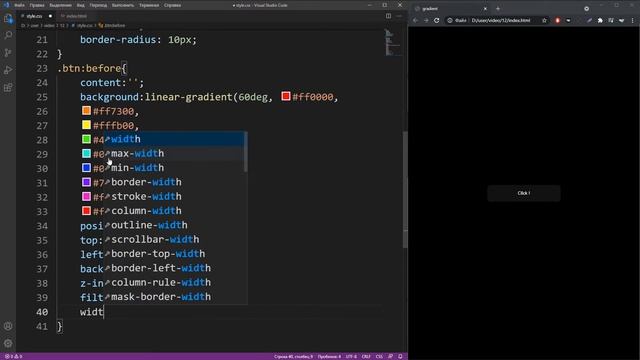
Task: Switch to the index.html editor tab
Action: coord(76,16)
